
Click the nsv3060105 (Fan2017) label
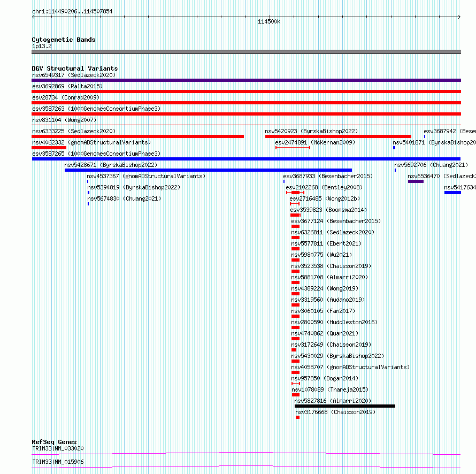click(323, 311)
